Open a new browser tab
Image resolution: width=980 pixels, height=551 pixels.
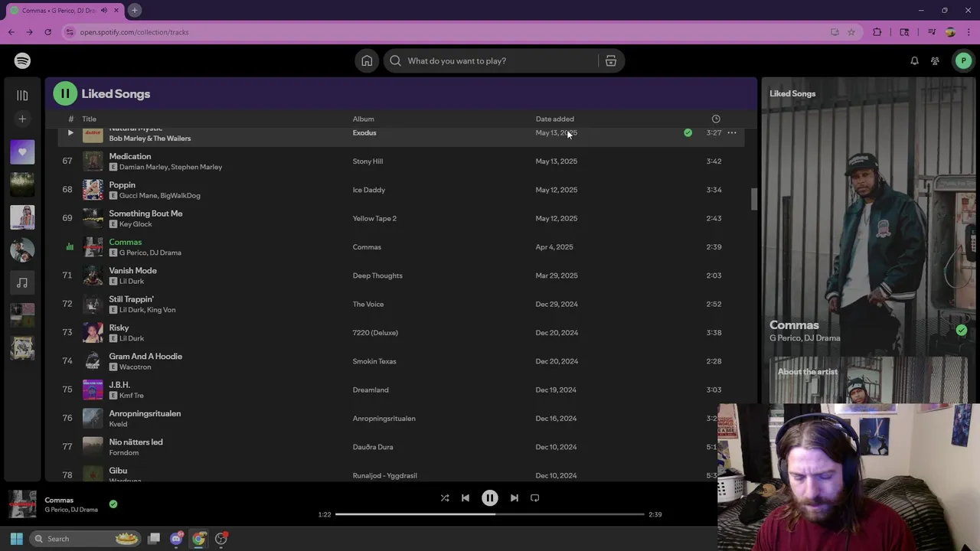[x=134, y=10]
